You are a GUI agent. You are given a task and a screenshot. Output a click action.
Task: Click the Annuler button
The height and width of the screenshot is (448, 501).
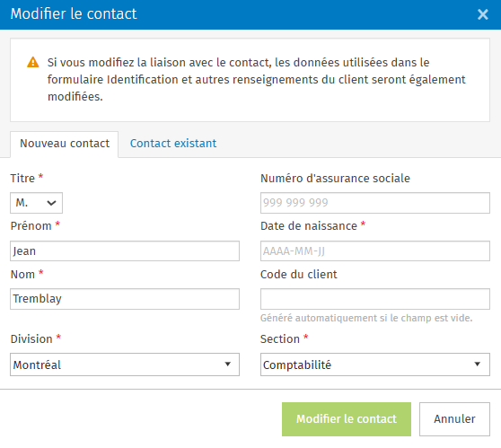coord(454,419)
